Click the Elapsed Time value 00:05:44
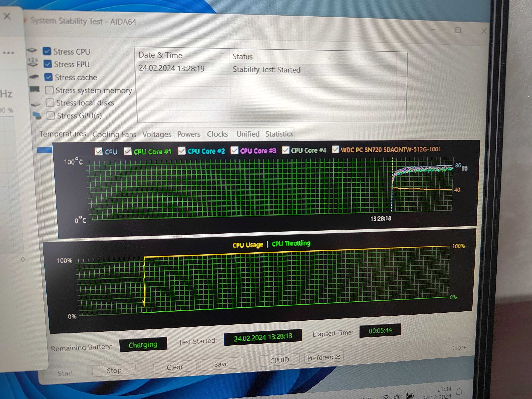This screenshot has height=399, width=532. point(380,330)
